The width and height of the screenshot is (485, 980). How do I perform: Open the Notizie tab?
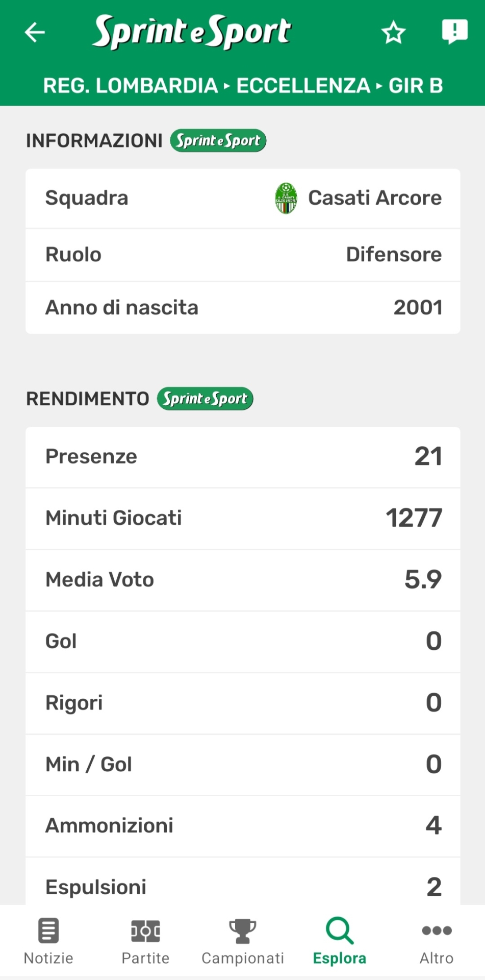[x=48, y=941]
